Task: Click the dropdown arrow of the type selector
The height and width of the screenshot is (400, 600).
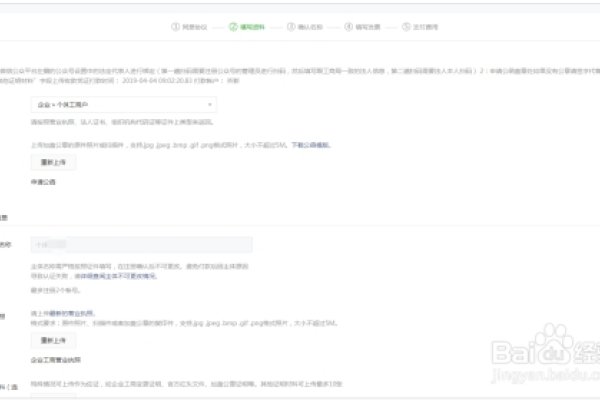Action: tap(210, 104)
